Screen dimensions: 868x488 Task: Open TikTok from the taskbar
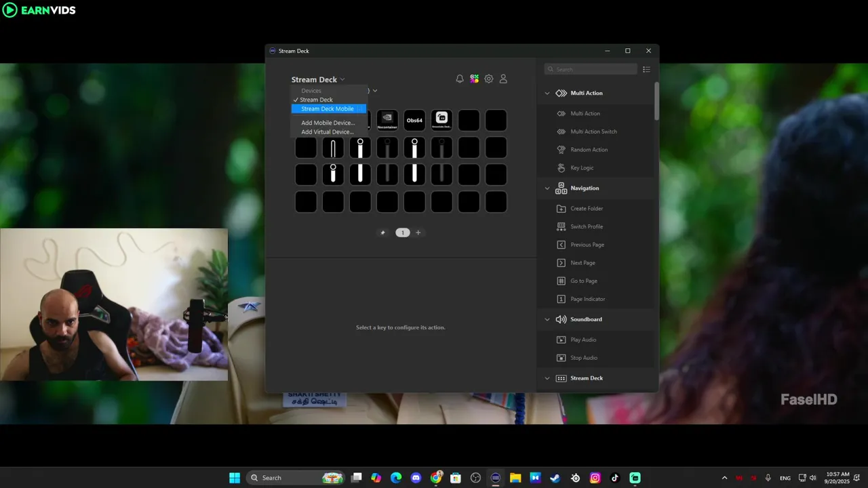pyautogui.click(x=615, y=478)
